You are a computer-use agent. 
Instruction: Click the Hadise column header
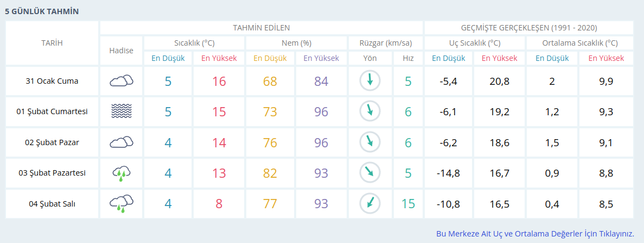[121, 51]
